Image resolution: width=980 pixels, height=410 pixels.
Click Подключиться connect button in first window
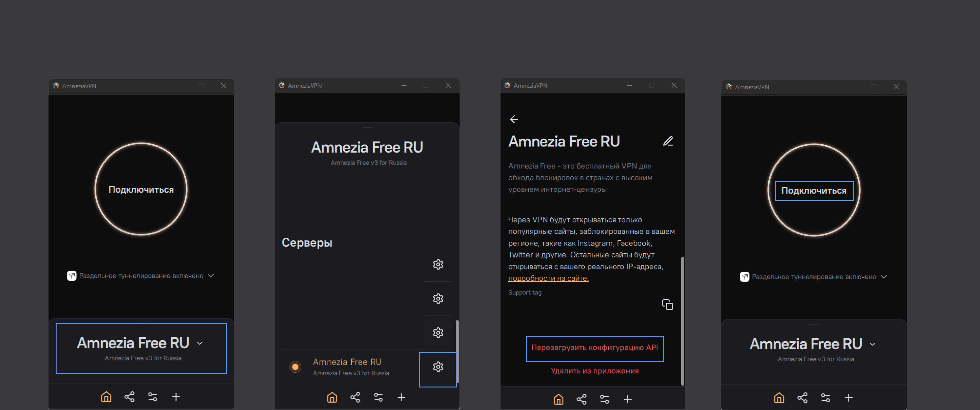click(141, 189)
